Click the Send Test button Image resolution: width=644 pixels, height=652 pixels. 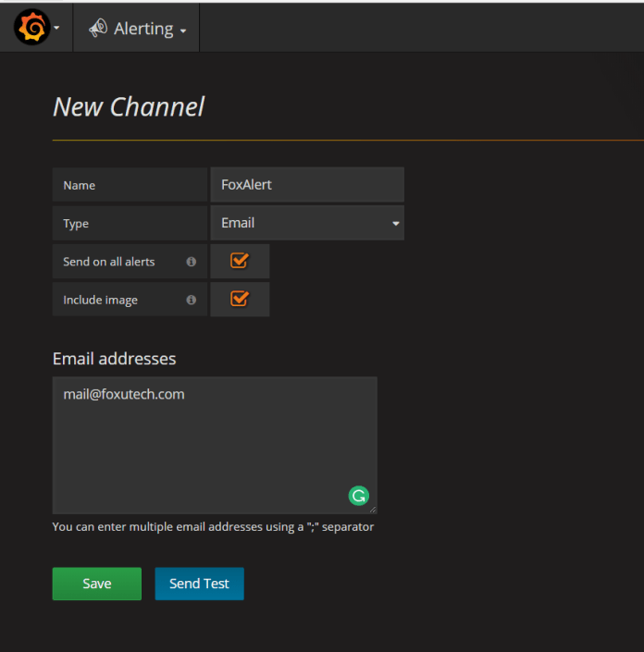pos(199,584)
